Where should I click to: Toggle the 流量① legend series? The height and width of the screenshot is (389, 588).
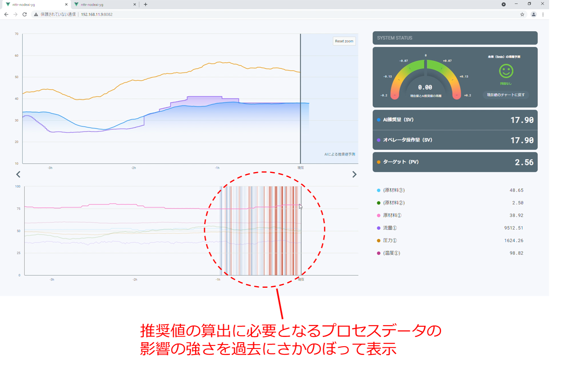(x=387, y=228)
